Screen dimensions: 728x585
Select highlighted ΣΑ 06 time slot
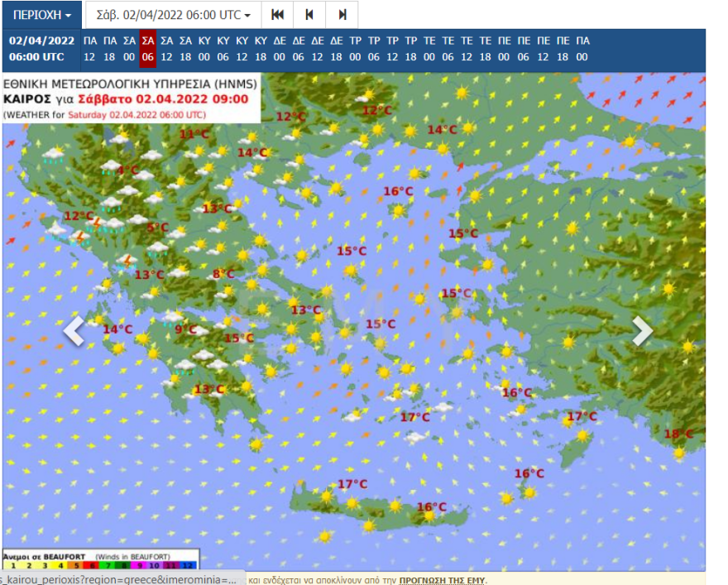pos(148,49)
